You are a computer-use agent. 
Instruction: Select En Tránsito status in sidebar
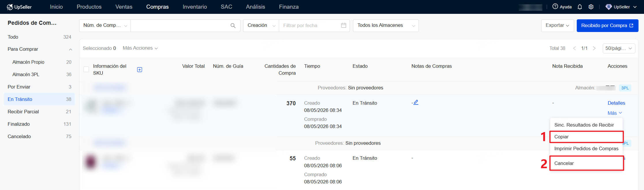40,99
